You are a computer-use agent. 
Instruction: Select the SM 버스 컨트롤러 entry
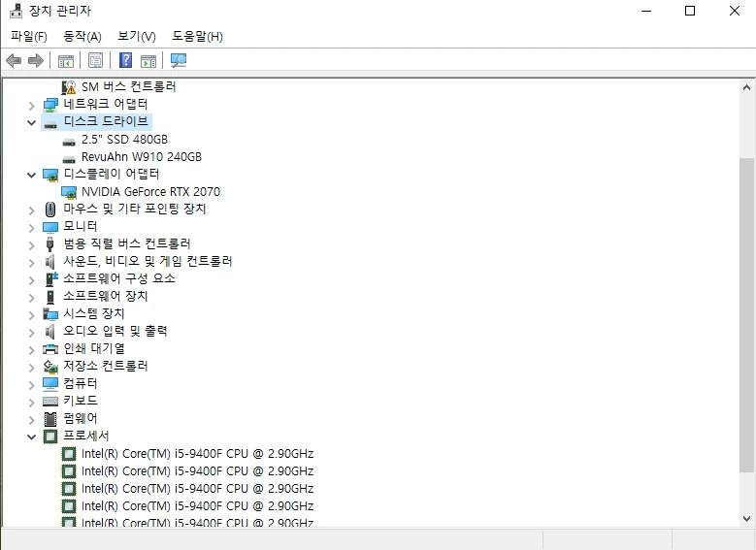(129, 86)
